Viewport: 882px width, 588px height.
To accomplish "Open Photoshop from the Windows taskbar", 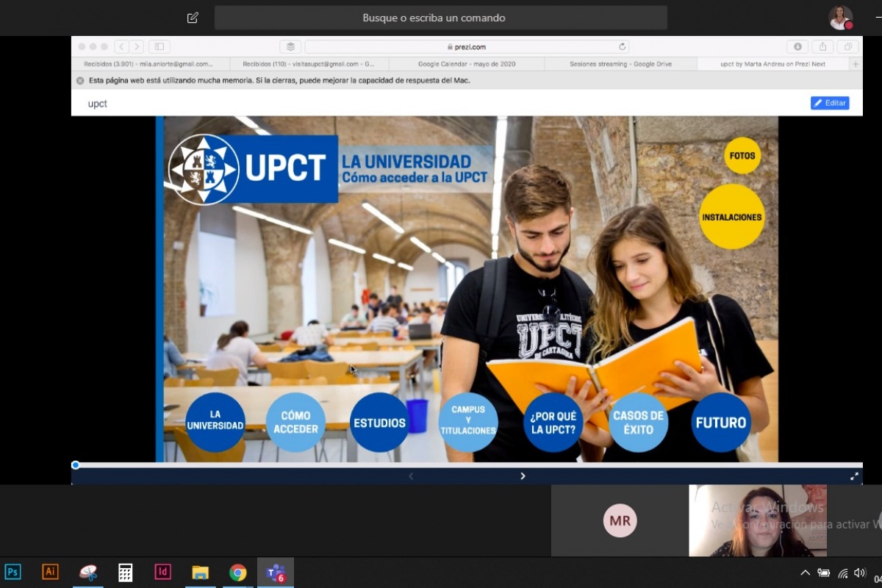I will tap(12, 572).
